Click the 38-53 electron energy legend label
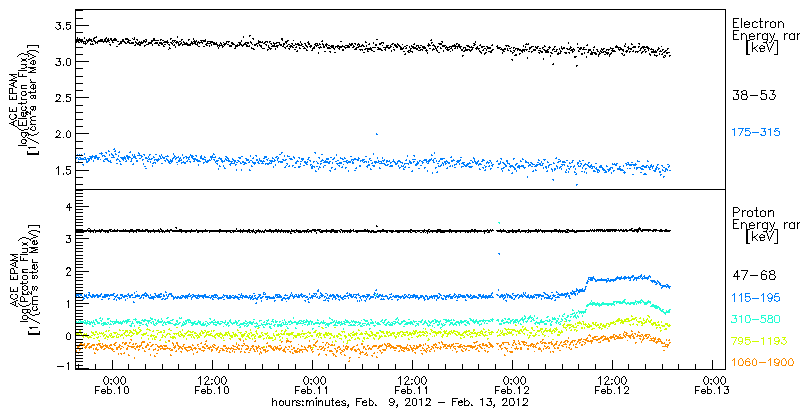The image size is (800, 410). [x=754, y=95]
